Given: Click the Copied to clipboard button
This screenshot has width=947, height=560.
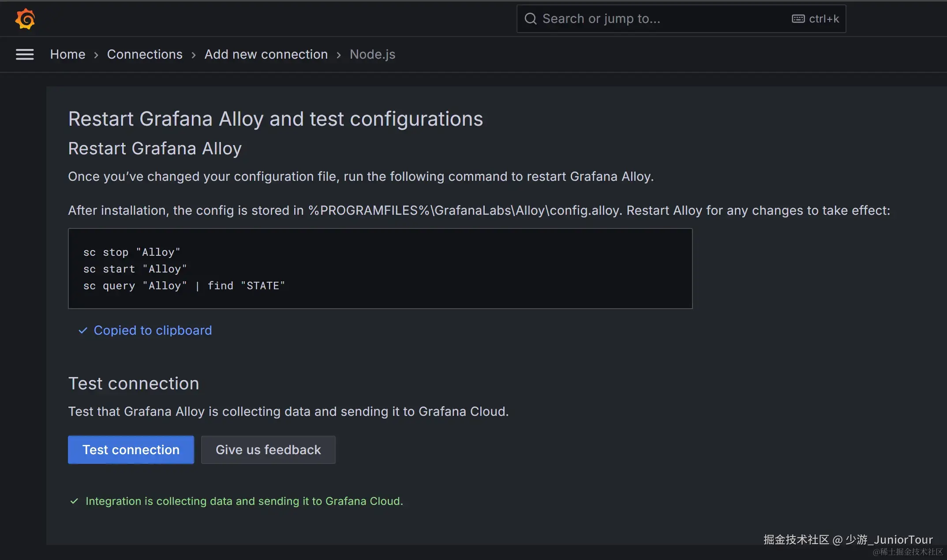Looking at the screenshot, I should pos(153,330).
